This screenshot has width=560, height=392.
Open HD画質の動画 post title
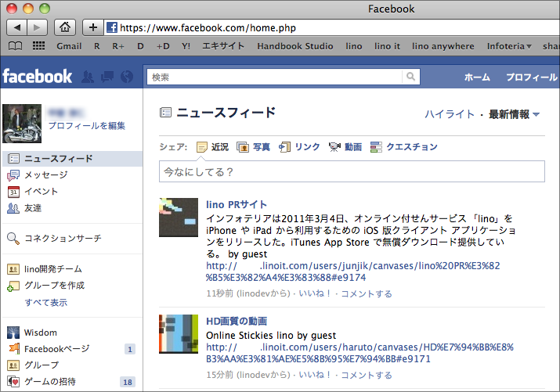coord(237,321)
